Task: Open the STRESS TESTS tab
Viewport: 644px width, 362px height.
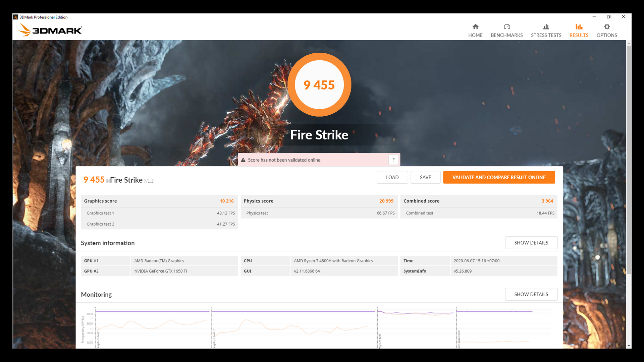Action: coord(546,31)
